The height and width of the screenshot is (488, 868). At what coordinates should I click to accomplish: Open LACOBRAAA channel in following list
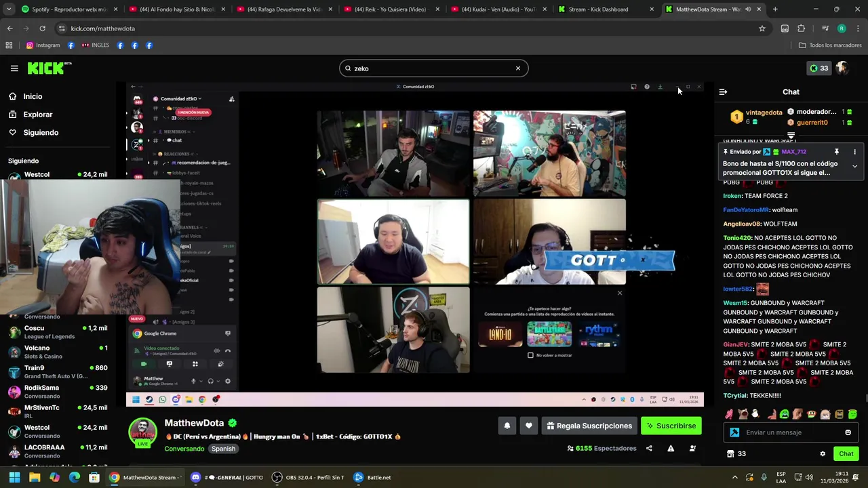pyautogui.click(x=58, y=451)
